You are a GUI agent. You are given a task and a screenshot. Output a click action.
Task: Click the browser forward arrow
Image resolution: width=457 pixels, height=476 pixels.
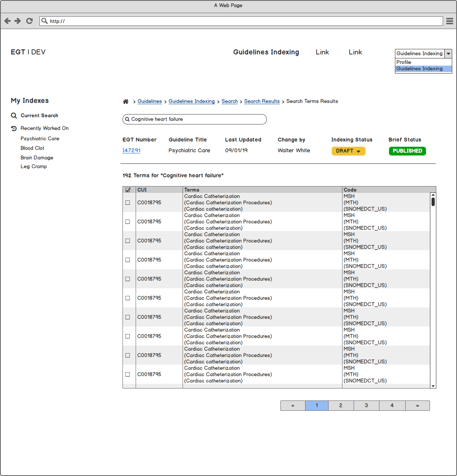(18, 21)
